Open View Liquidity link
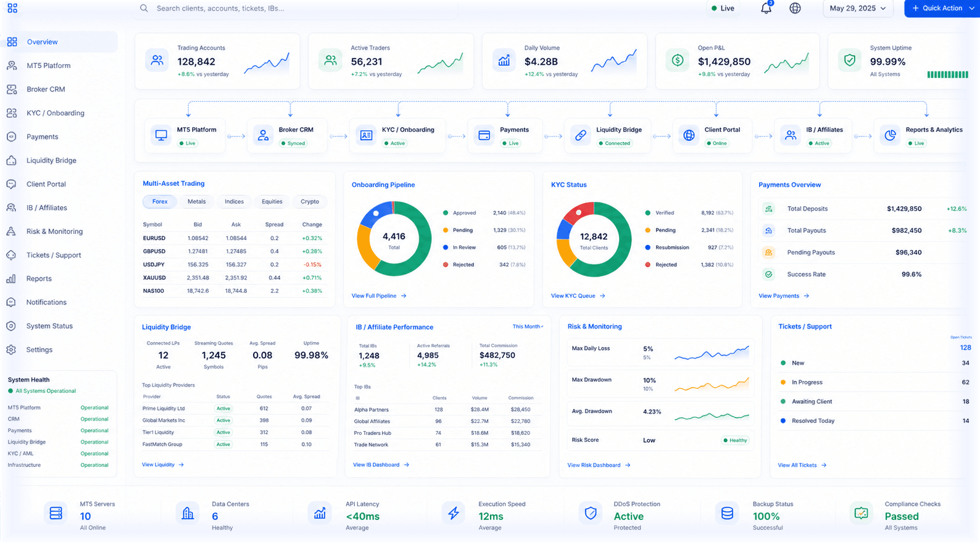Screen dimensions: 980x544 163,464
